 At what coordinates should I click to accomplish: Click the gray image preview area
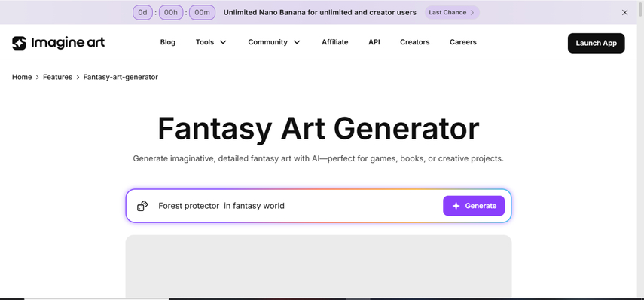(x=319, y=267)
